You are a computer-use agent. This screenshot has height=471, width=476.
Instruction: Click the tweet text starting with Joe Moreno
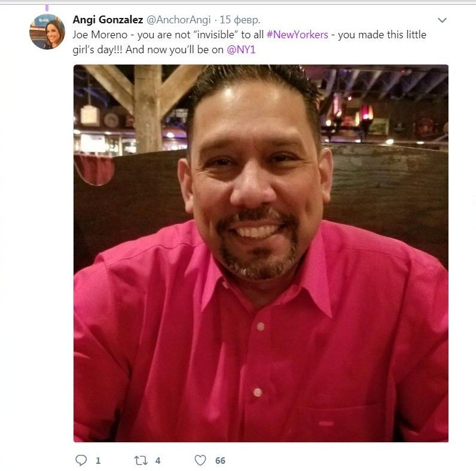[249, 35]
